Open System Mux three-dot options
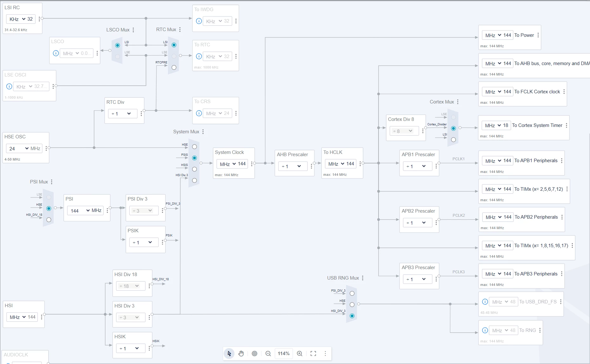Image resolution: width=590 pixels, height=364 pixels. (x=203, y=132)
